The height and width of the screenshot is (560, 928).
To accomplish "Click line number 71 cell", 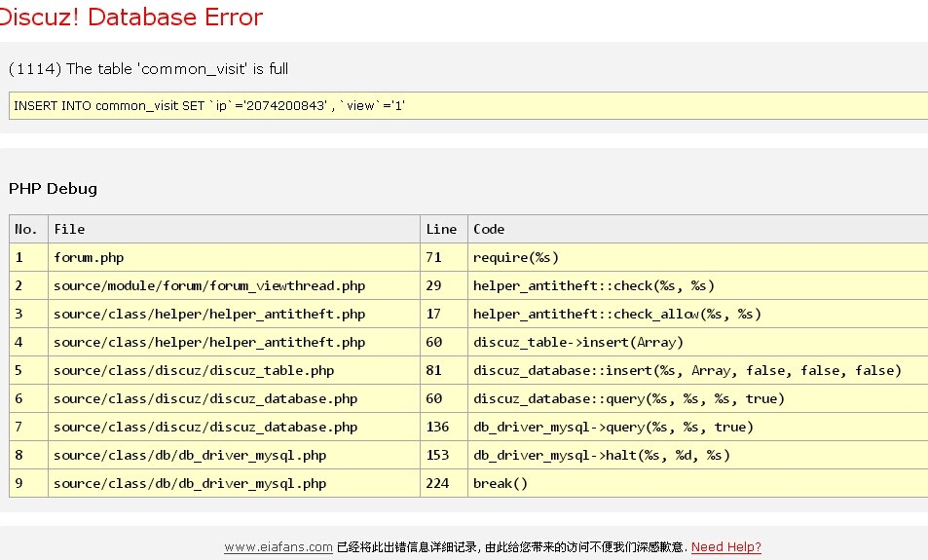I will point(444,257).
